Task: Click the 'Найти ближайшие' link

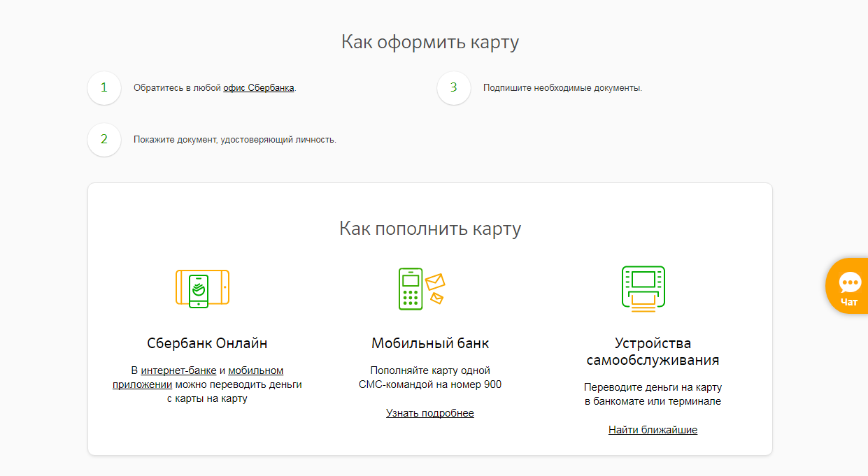Action: [x=653, y=430]
